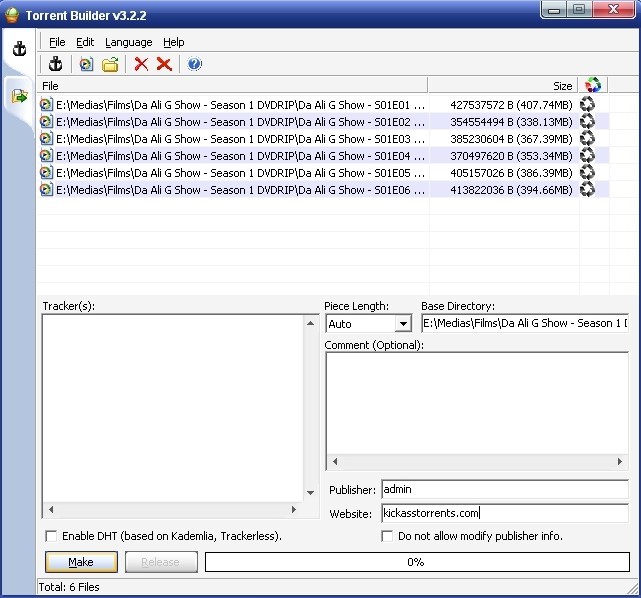The height and width of the screenshot is (598, 641).
Task: Select the S01E04 file path row
Action: click(240, 156)
